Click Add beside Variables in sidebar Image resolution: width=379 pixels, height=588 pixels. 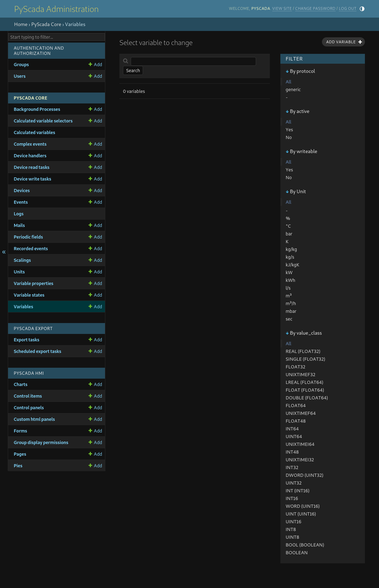click(x=95, y=306)
